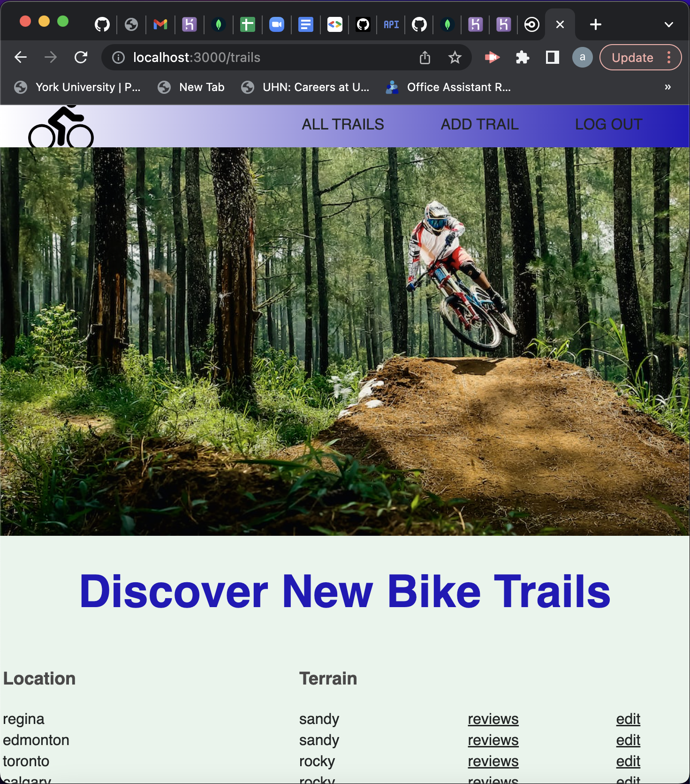690x784 pixels.
Task: Open the York University bookmark
Action: click(x=77, y=87)
